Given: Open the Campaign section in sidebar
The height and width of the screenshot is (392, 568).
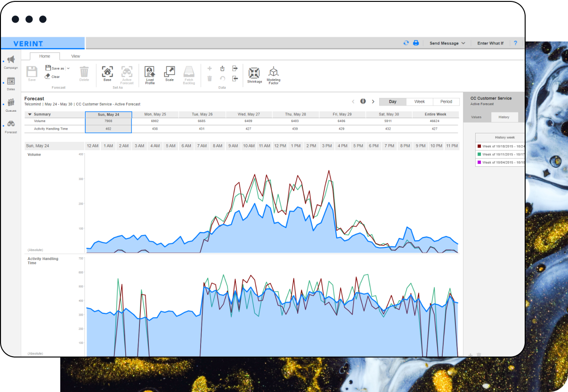Looking at the screenshot, I should tap(11, 60).
